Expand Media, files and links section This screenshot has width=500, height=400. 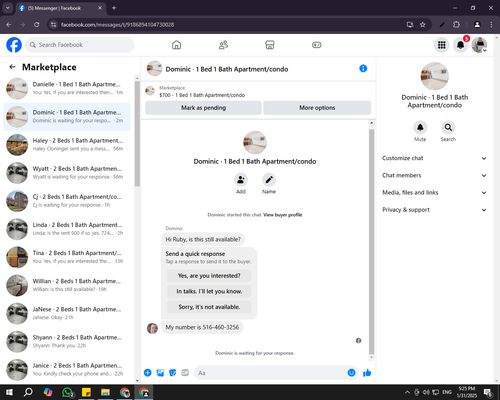coord(434,193)
